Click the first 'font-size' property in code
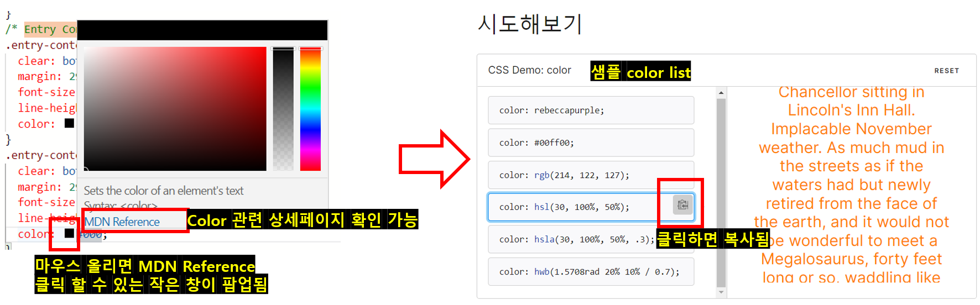Screen dimensions: 980x305 click(x=46, y=92)
